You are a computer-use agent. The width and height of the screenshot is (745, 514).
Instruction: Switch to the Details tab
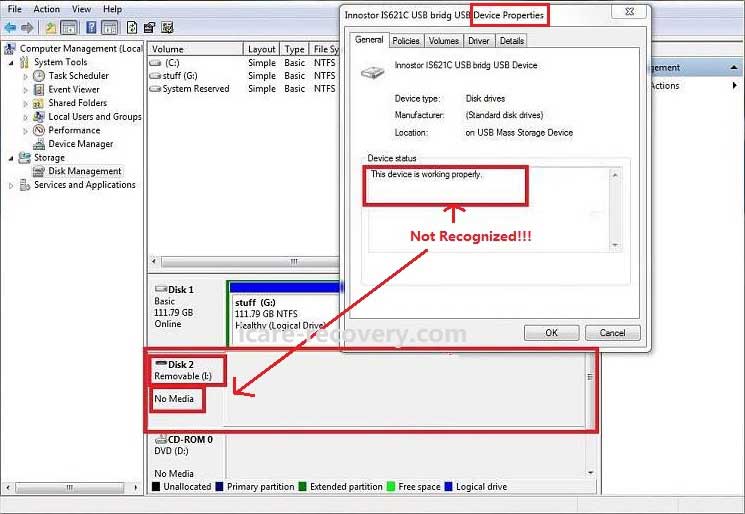point(512,41)
